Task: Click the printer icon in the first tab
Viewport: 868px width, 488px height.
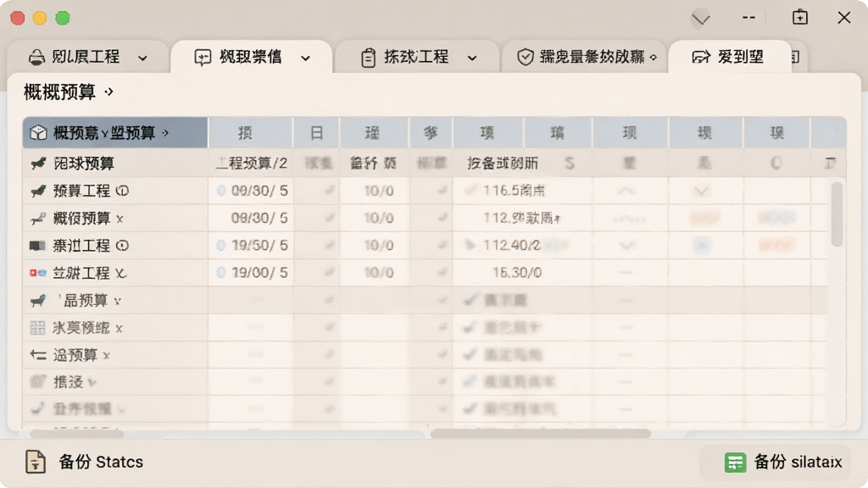Action: pos(36,57)
